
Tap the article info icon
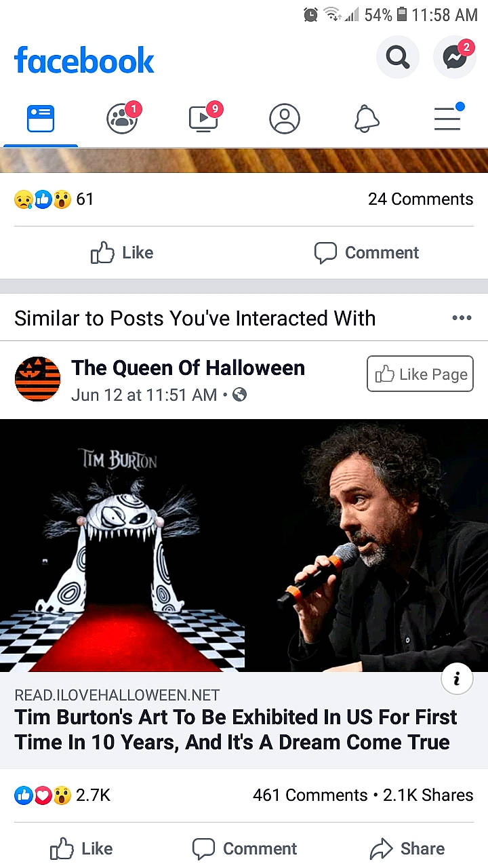457,679
